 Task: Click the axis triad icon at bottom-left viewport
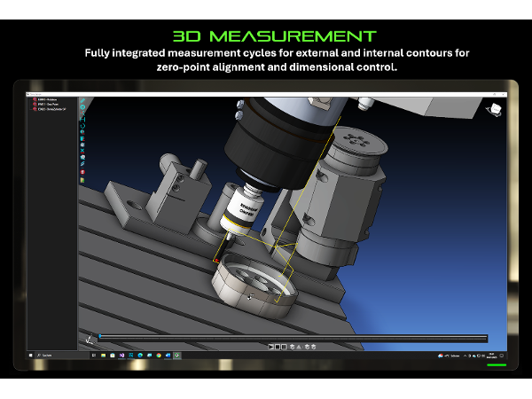(x=88, y=338)
